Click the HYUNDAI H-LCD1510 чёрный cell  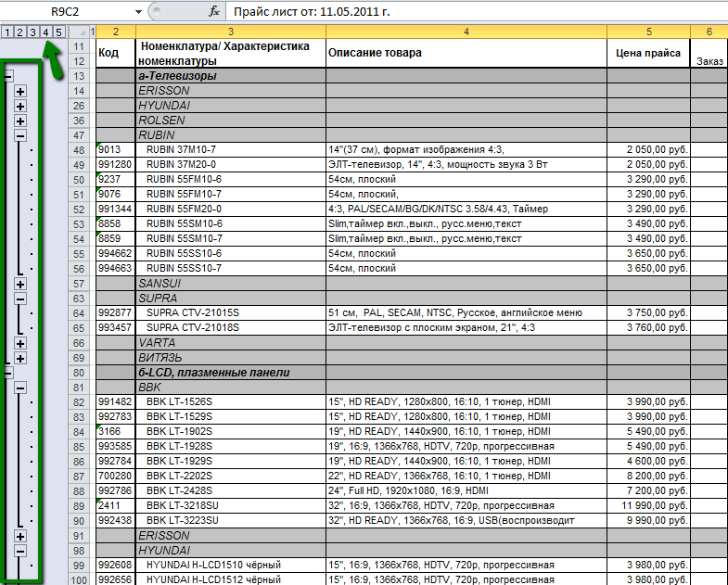coord(231,565)
